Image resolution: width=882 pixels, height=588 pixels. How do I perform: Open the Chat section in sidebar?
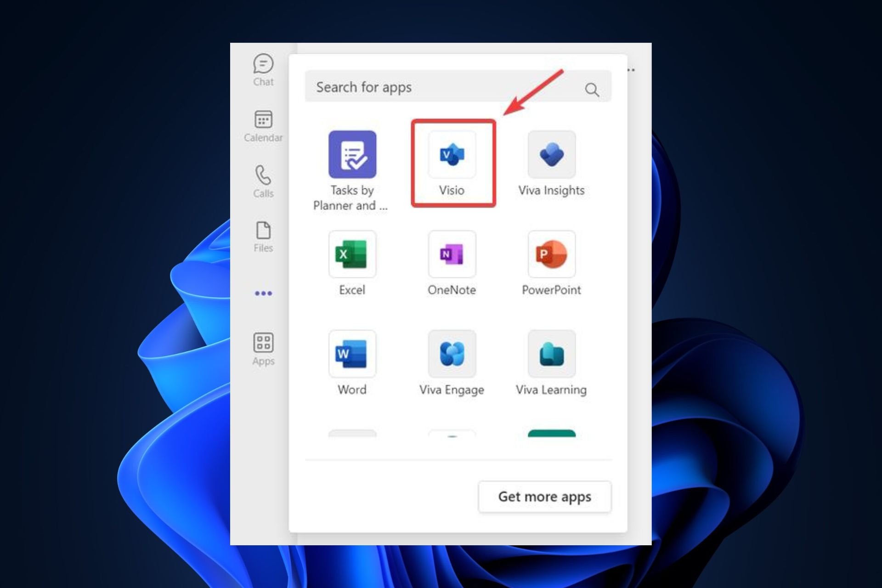(263, 70)
